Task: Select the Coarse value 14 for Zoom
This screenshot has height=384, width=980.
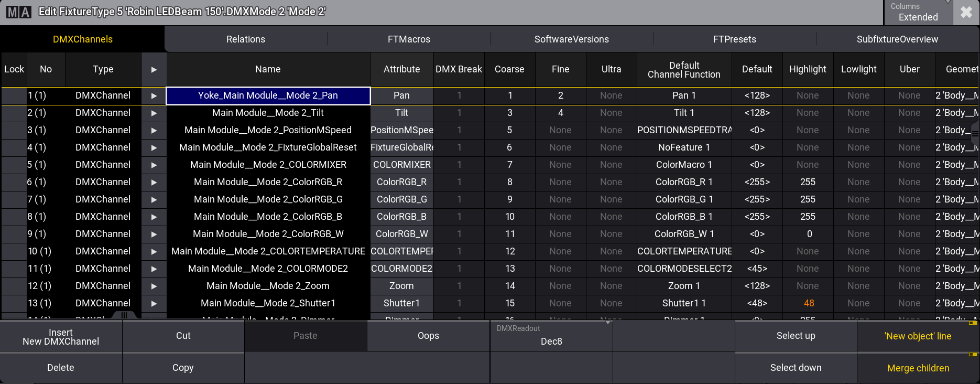Action: [510, 286]
